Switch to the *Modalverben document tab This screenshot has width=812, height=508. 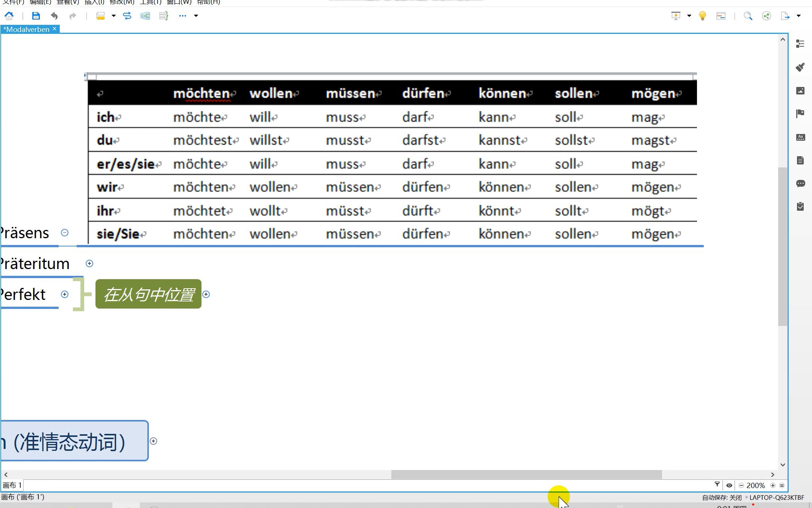26,29
